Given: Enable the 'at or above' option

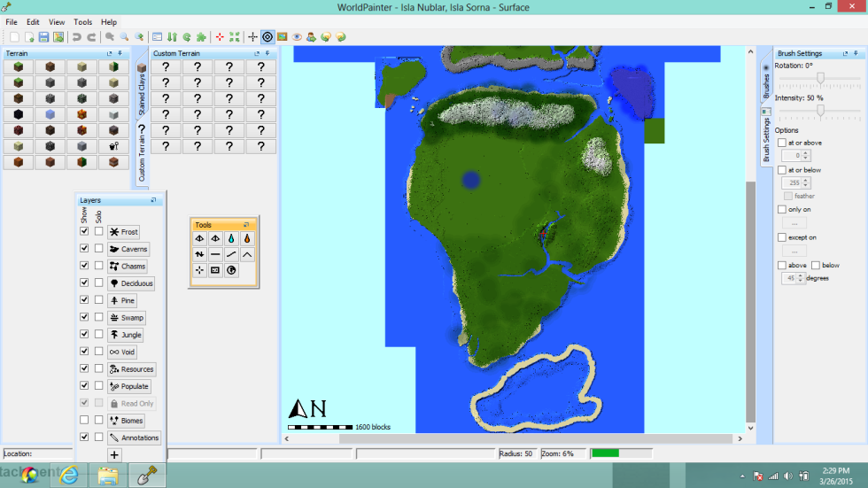Looking at the screenshot, I should [781, 143].
